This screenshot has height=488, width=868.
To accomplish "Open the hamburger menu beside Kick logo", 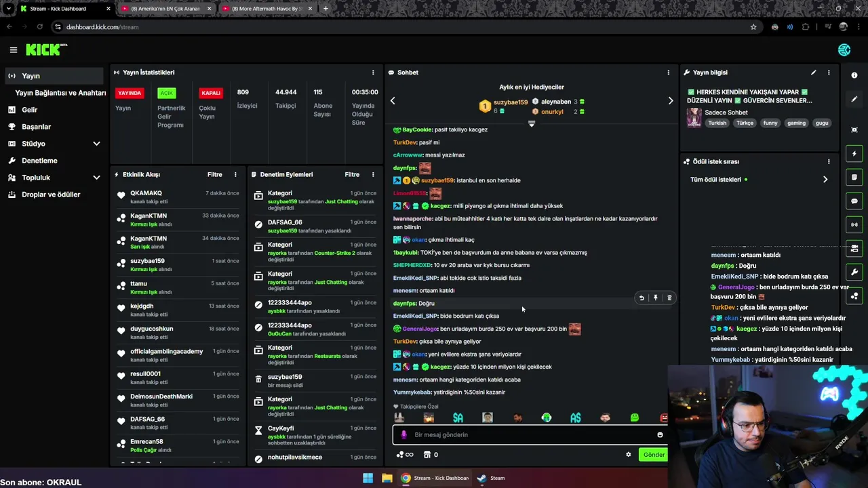I will click(x=13, y=49).
